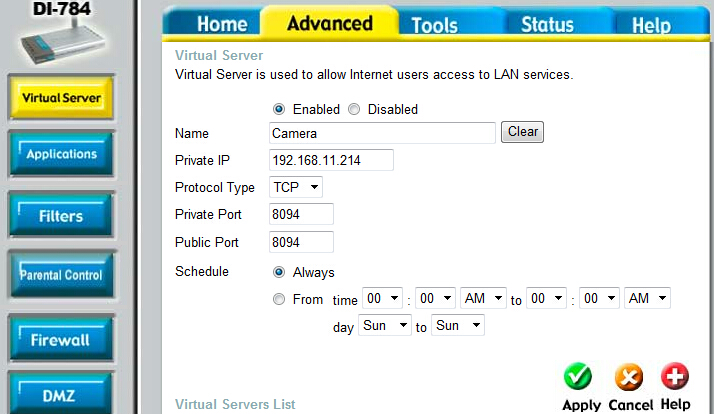Open the Firewall settings page
Viewport: 714px width, 414px height.
(x=58, y=340)
